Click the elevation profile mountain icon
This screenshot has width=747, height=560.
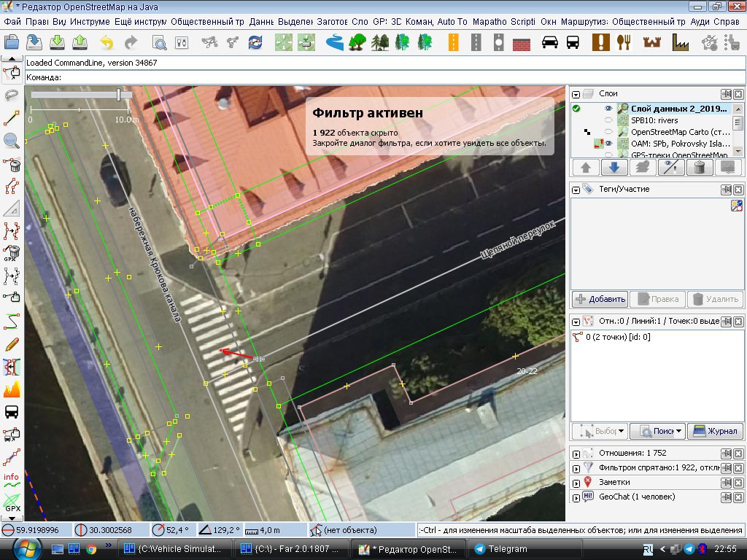pyautogui.click(x=12, y=389)
